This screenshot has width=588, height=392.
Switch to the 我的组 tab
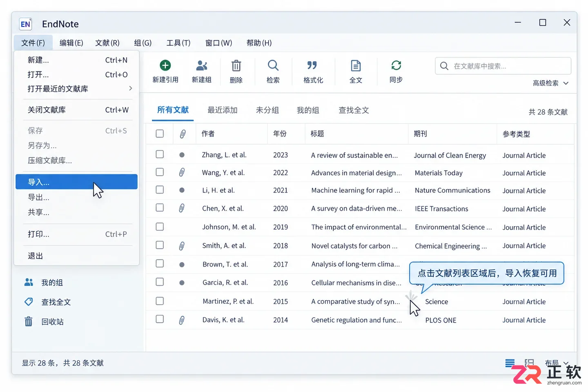308,110
